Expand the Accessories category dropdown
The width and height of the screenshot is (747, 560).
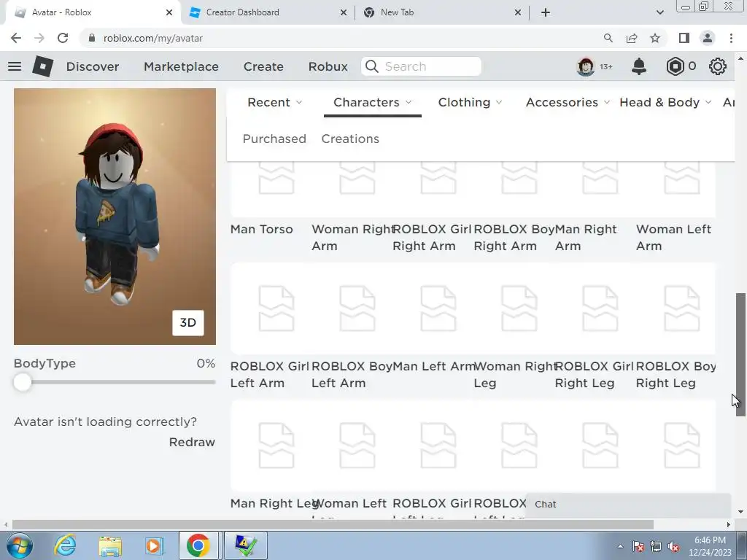pyautogui.click(x=568, y=102)
